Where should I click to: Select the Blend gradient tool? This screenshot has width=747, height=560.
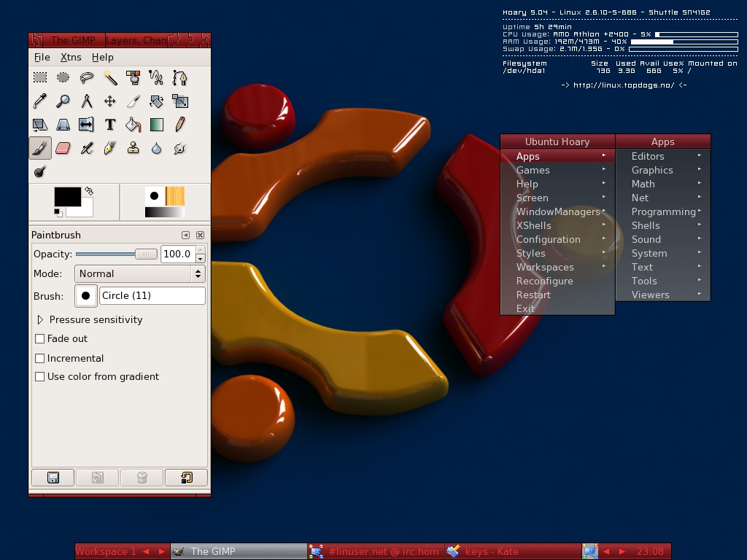(x=156, y=125)
